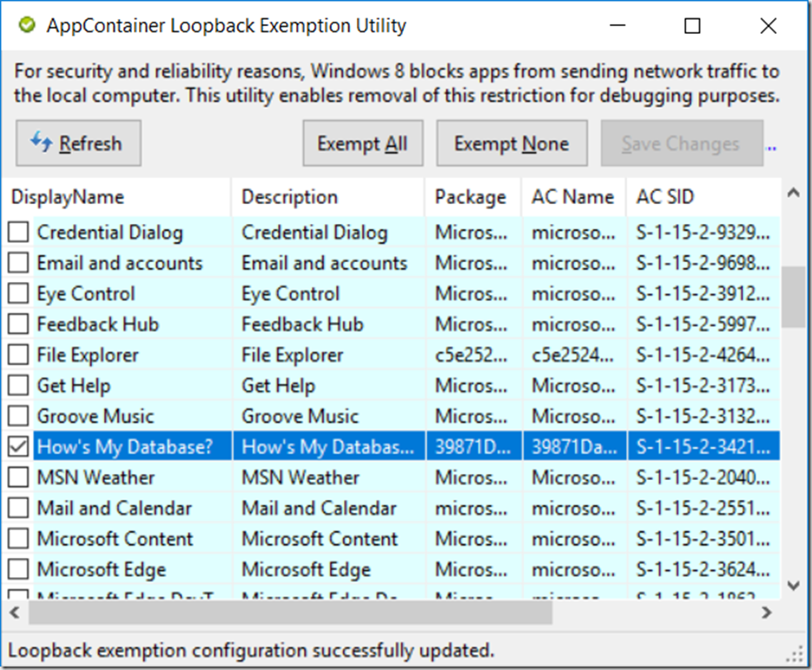
Task: Click the horizontal scroll right arrow
Action: click(767, 613)
